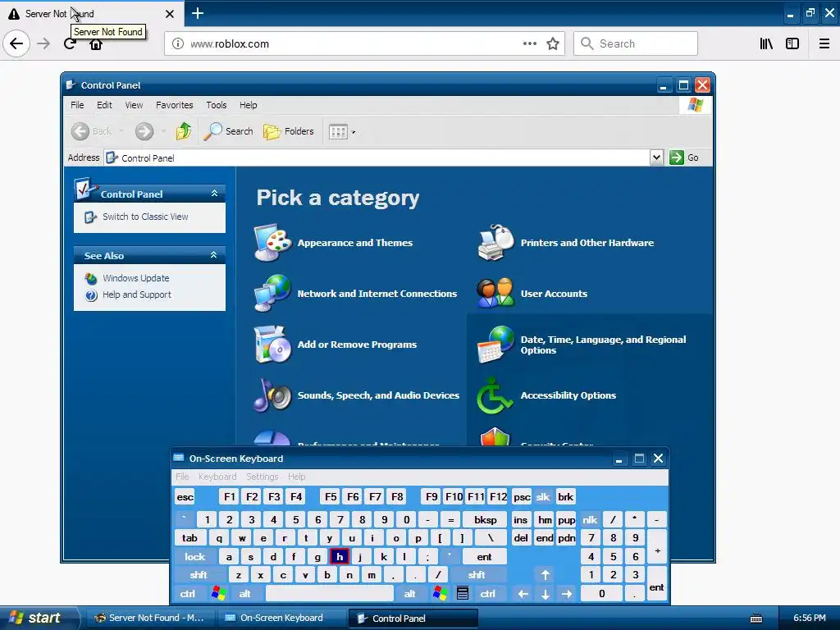Open Control Panel Help menu
Viewport: 840px width, 630px height.
click(x=248, y=105)
